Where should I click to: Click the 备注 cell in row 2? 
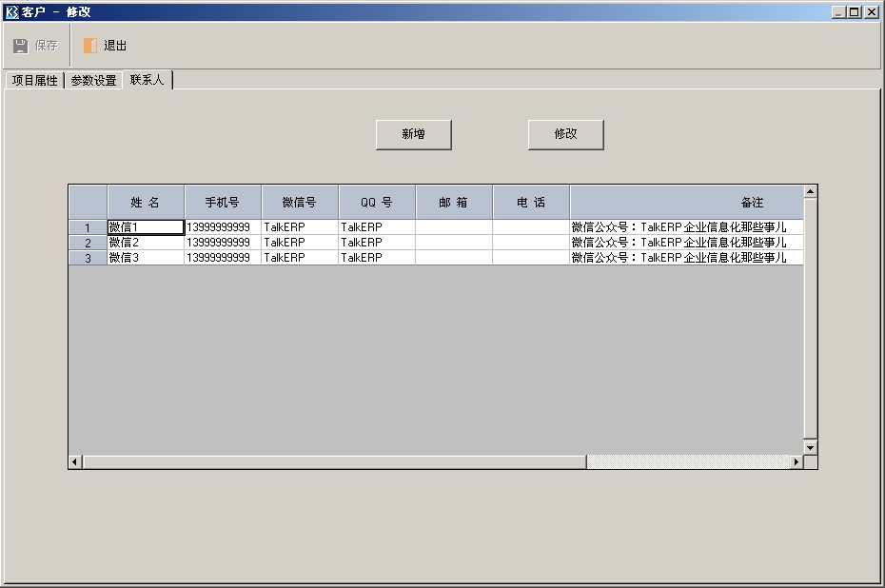687,242
